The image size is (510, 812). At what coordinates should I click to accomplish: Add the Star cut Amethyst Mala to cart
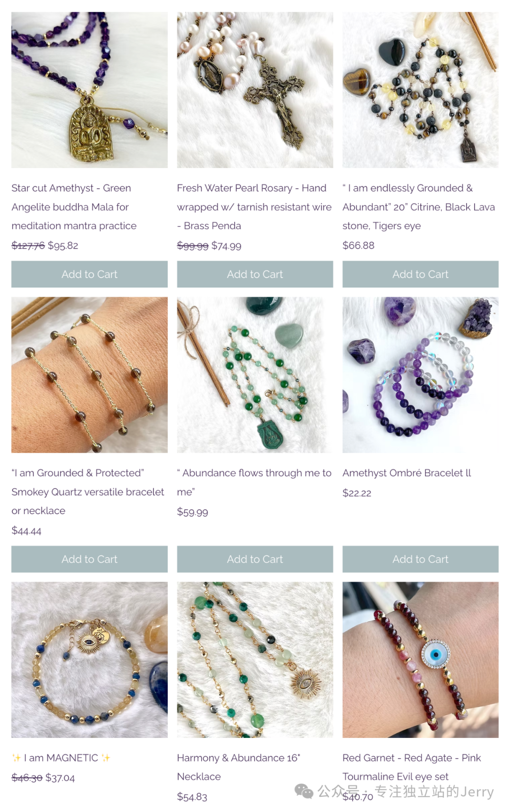pyautogui.click(x=89, y=274)
